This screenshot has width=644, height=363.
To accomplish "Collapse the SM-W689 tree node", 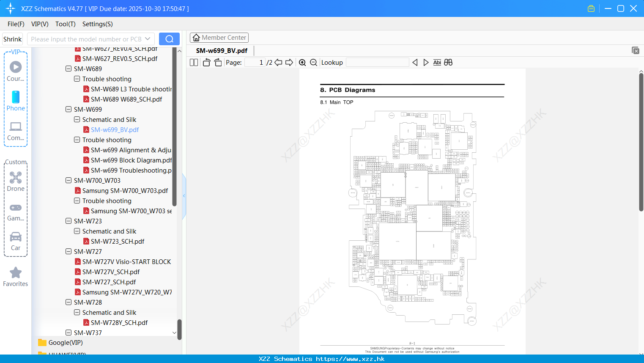I will pyautogui.click(x=69, y=69).
